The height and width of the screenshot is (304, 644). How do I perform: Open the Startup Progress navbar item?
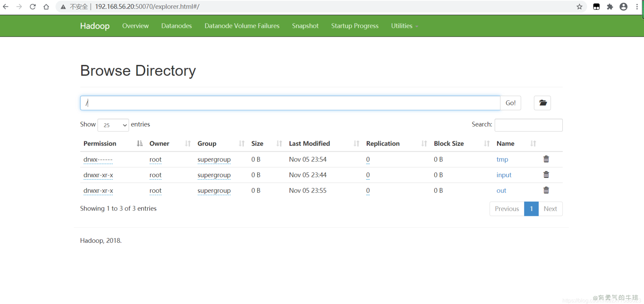tap(355, 26)
